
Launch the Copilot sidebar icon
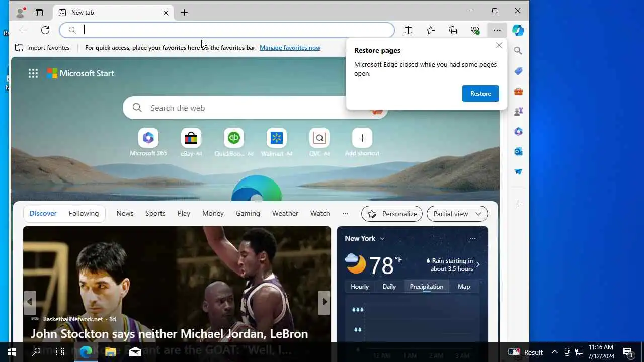coord(518,30)
